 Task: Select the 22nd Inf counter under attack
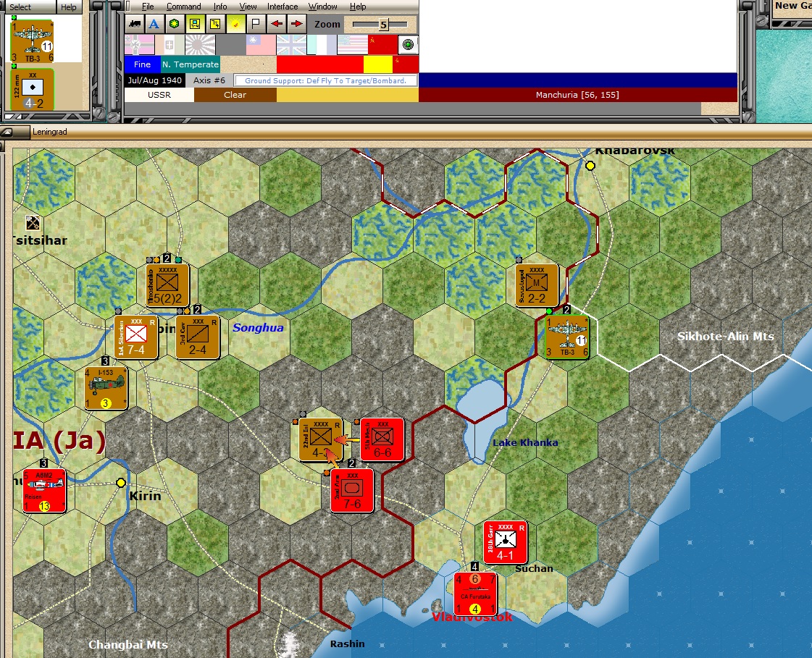click(x=321, y=439)
